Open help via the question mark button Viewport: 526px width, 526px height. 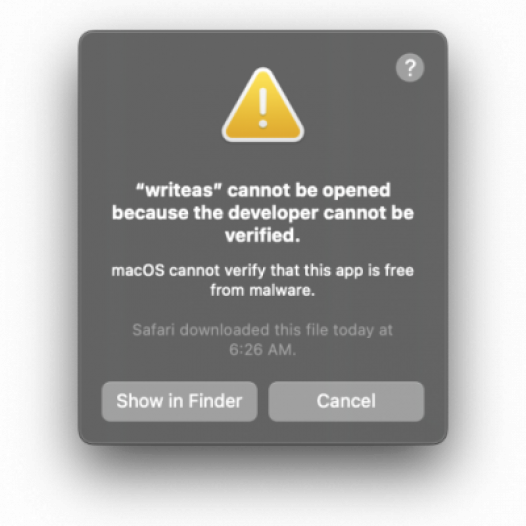coord(410,68)
